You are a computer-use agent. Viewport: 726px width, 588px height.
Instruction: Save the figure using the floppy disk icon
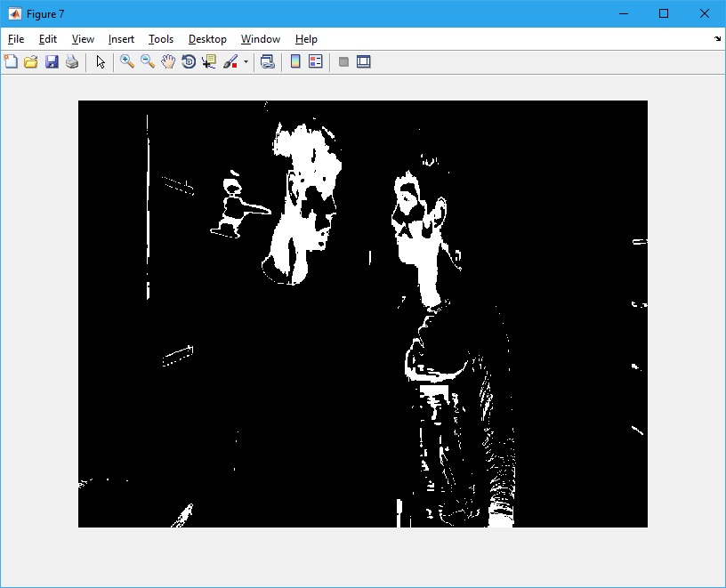pyautogui.click(x=52, y=62)
